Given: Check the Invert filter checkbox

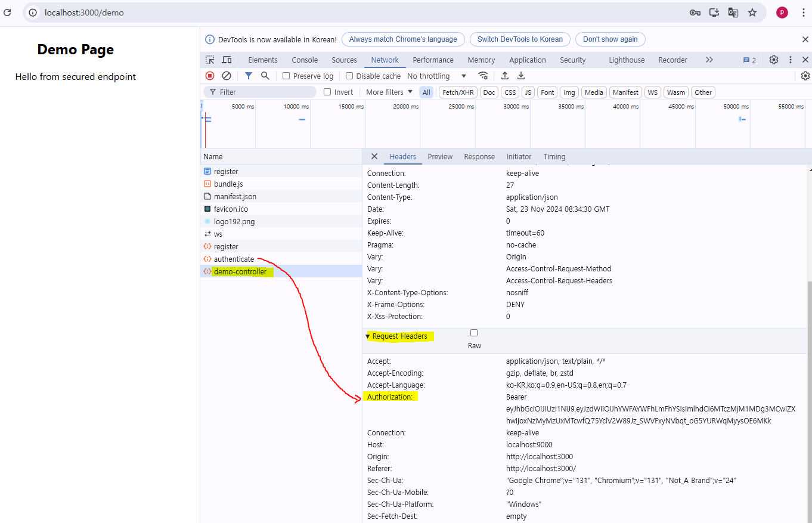Looking at the screenshot, I should (x=327, y=92).
